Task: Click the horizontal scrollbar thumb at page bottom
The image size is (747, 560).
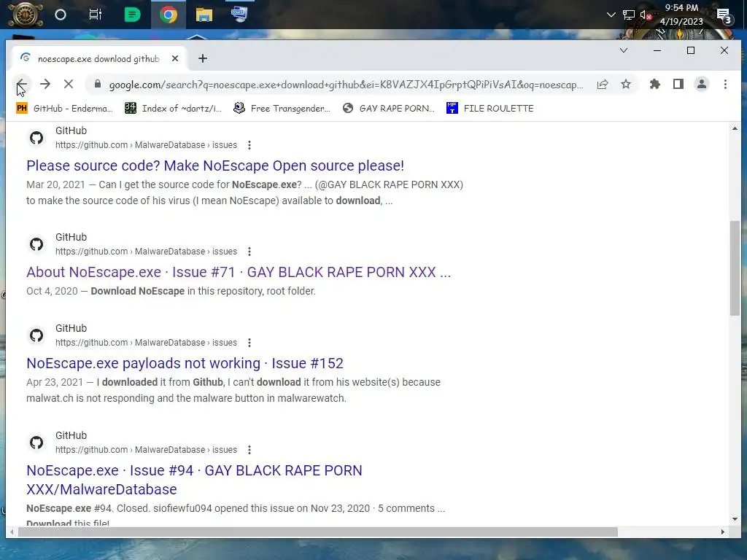Action: [318, 532]
